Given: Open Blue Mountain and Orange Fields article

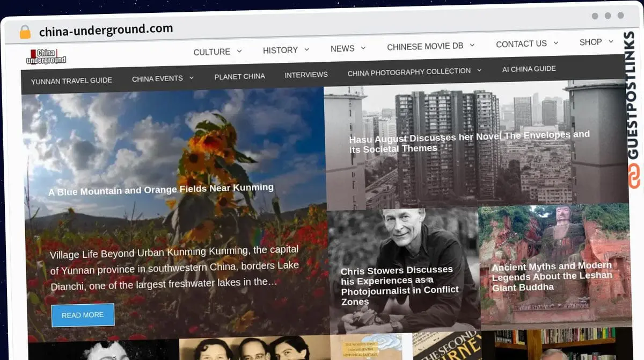Looking at the screenshot, I should pyautogui.click(x=161, y=189).
